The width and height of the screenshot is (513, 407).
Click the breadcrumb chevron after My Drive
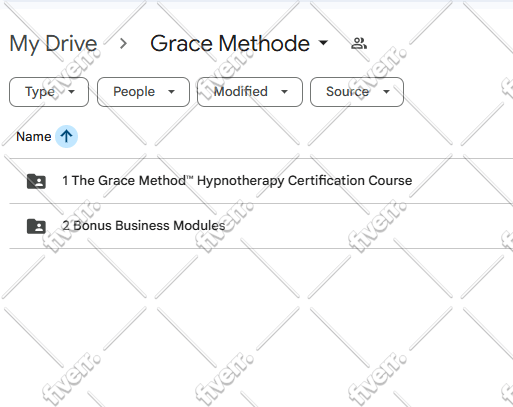[124, 44]
